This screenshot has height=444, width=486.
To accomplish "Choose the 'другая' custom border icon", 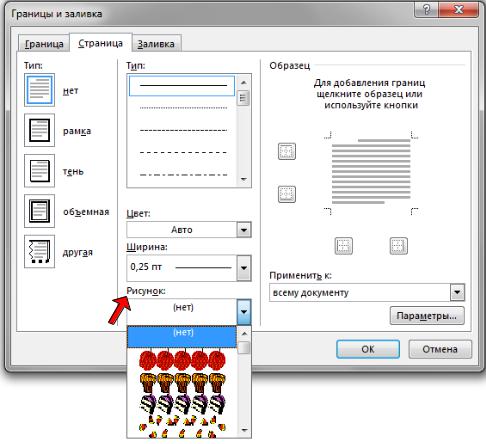I will point(39,251).
